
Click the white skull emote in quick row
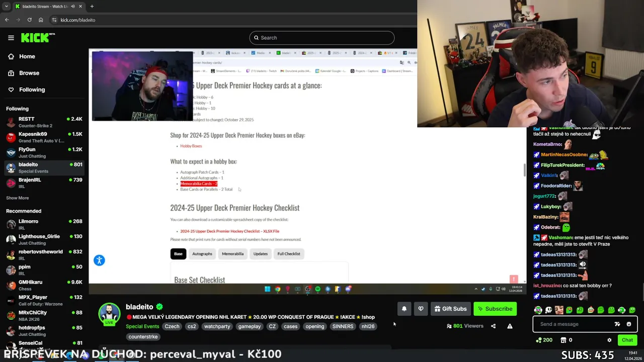coord(548,310)
